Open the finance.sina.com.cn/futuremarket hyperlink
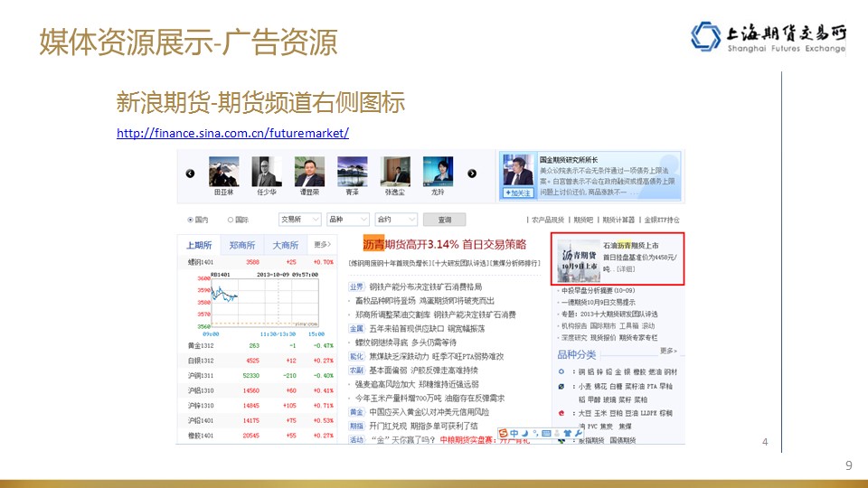 click(232, 134)
